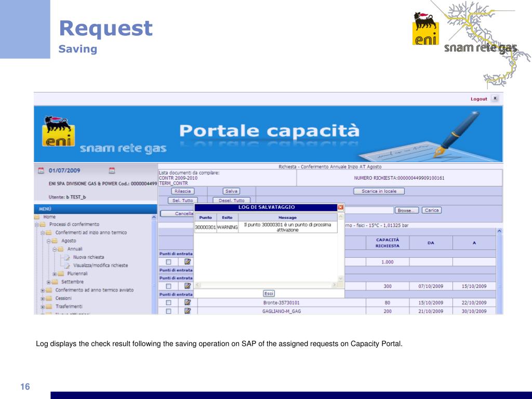Click the folder icon of Pluriennali

61,273
